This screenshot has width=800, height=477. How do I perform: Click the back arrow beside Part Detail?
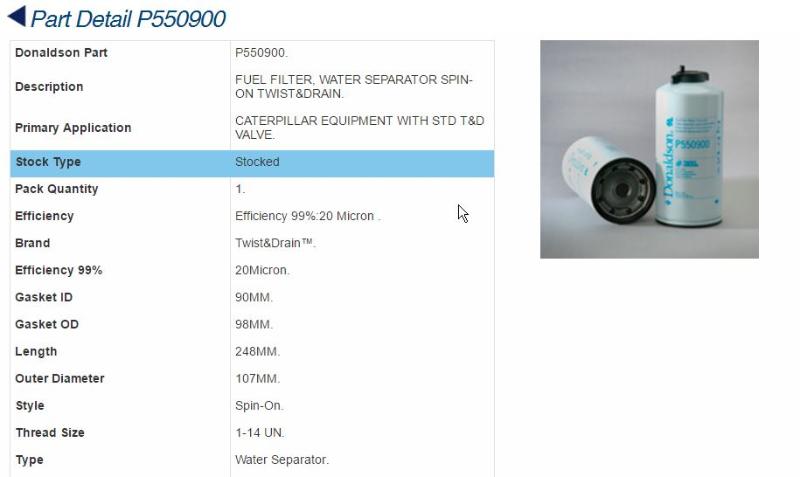tap(17, 16)
